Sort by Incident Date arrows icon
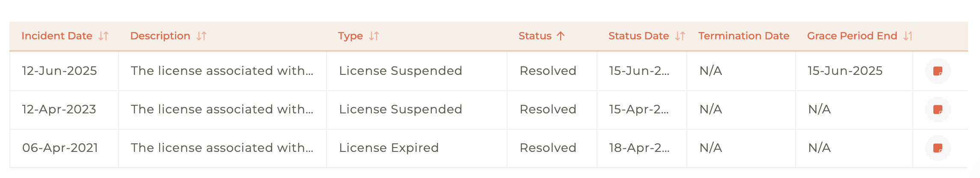The image size is (980, 178). coord(104,36)
